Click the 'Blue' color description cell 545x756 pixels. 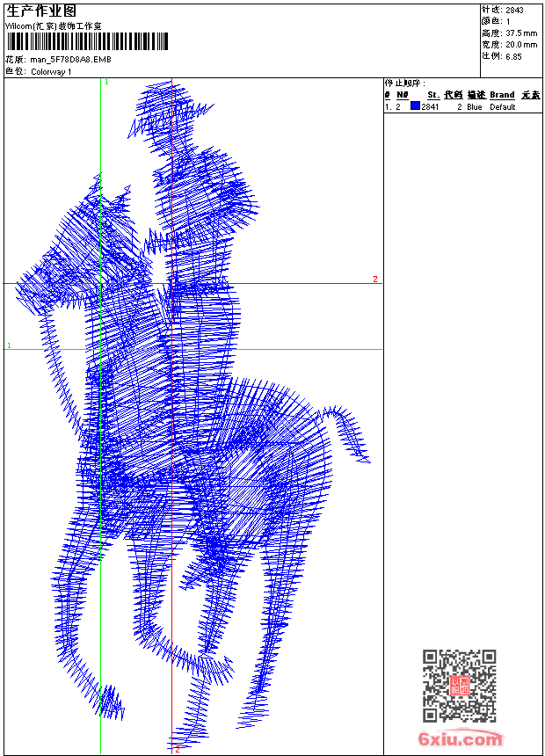pos(474,107)
